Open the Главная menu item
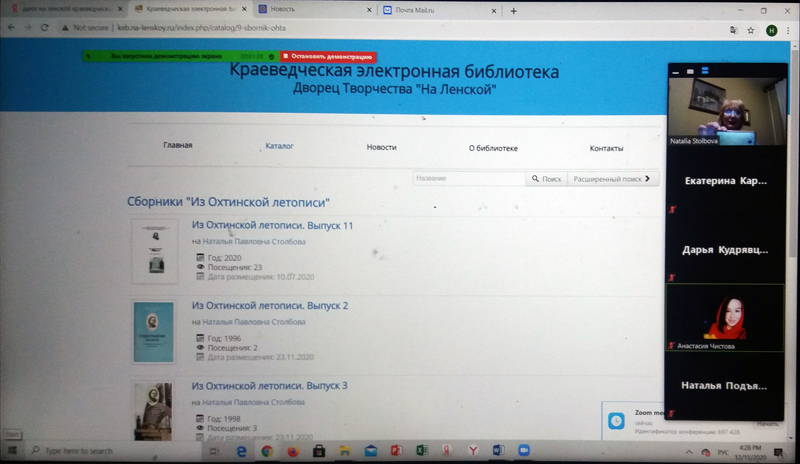Viewport: 800px width, 464px height. [x=178, y=145]
